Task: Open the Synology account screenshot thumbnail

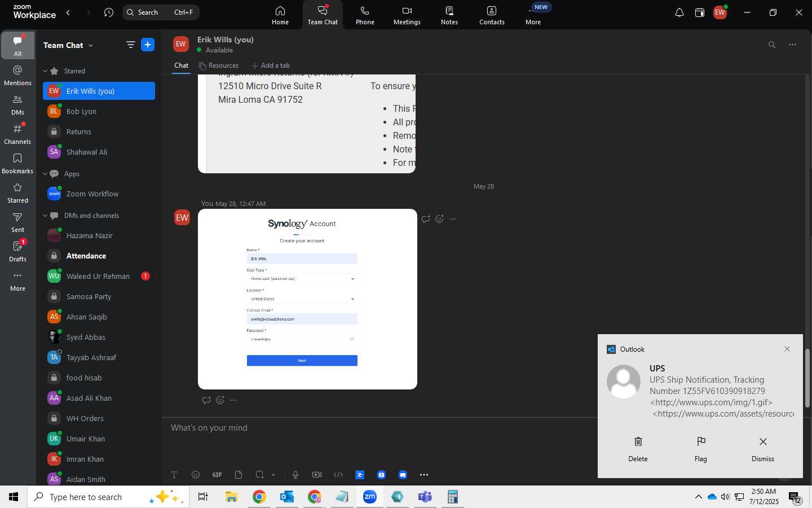Action: (x=307, y=299)
